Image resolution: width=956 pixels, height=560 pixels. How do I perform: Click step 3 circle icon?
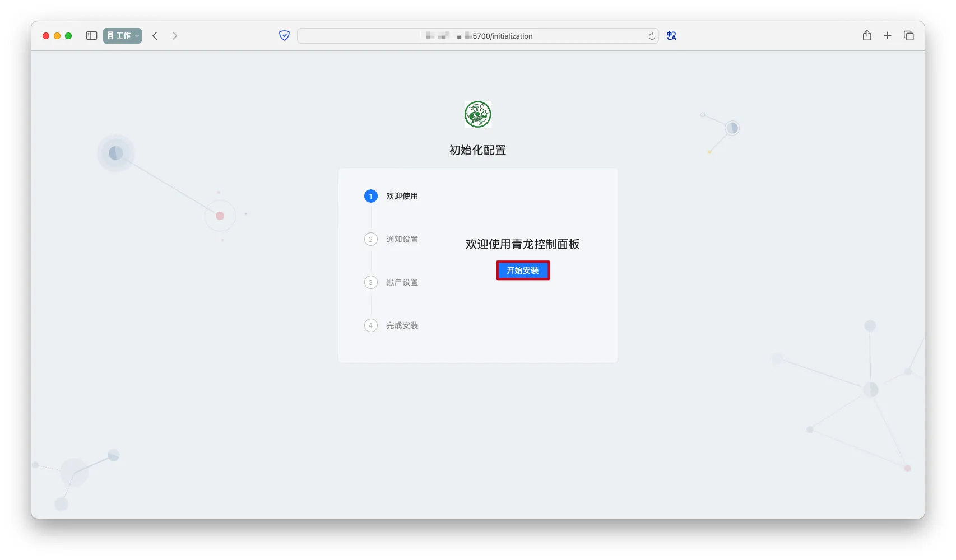click(370, 282)
